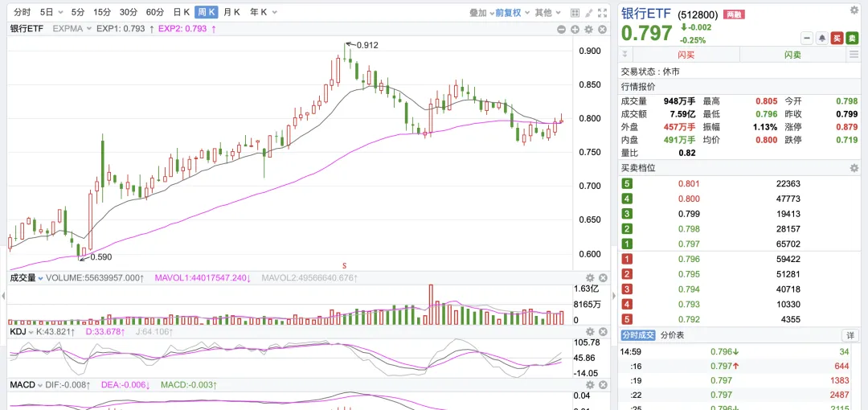Switch to the 分价表 tab
Viewport: 868px width, 410px height.
(672, 335)
